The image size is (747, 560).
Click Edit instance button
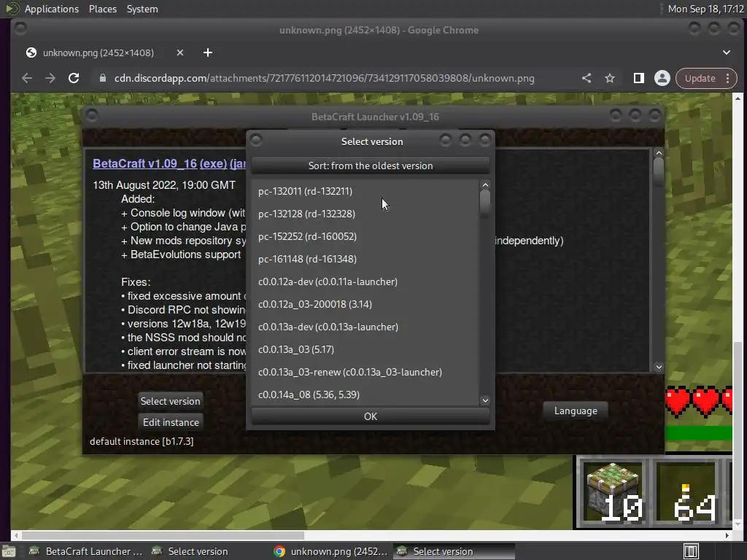click(x=171, y=422)
